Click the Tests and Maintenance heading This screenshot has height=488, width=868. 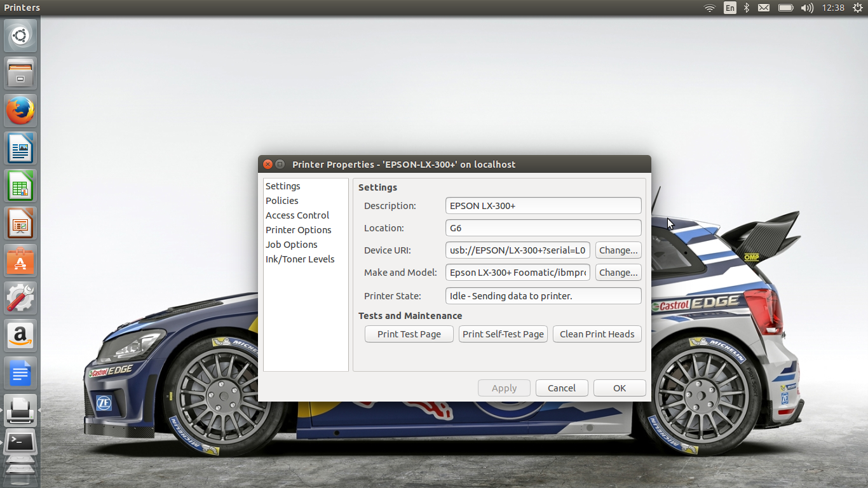click(x=410, y=316)
